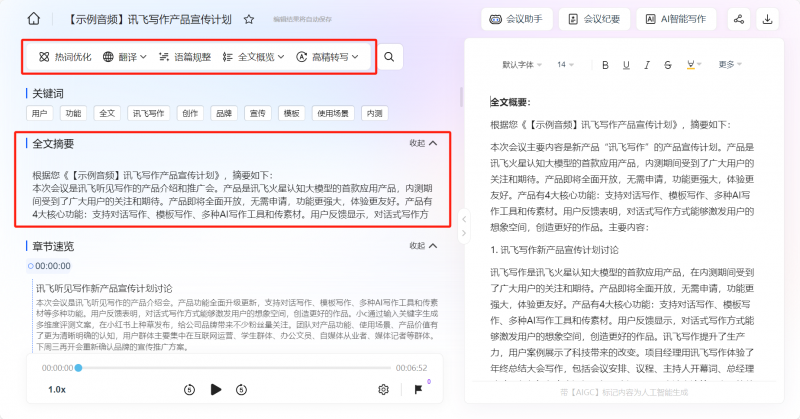Toggle strikethrough formatting
Viewport: 800px width, 419px height.
pos(668,65)
